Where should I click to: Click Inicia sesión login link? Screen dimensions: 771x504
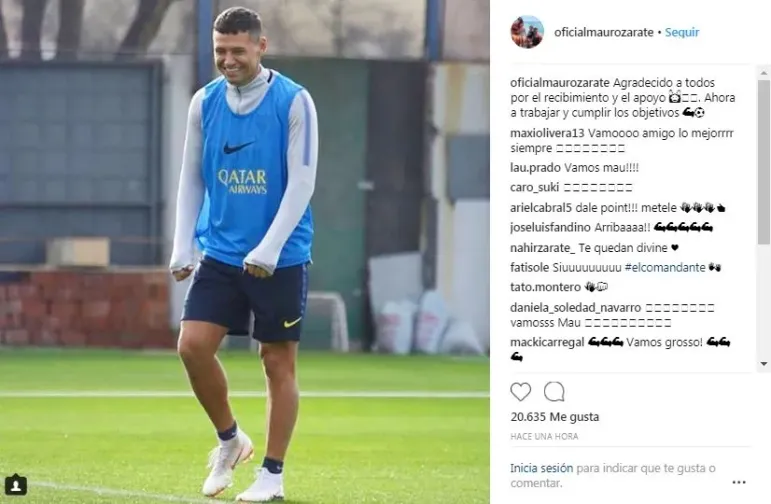coord(541,468)
